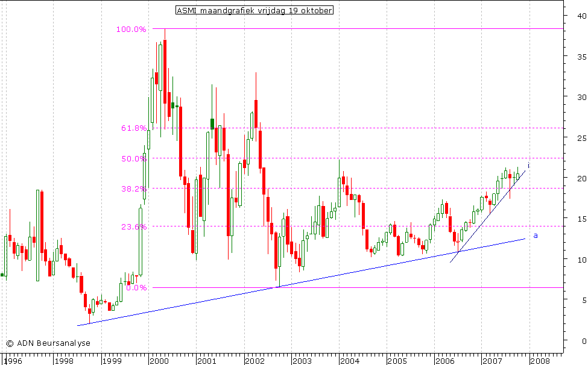Select the 61.8% Fibonacci level label
The width and height of the screenshot is (588, 365).
(134, 128)
